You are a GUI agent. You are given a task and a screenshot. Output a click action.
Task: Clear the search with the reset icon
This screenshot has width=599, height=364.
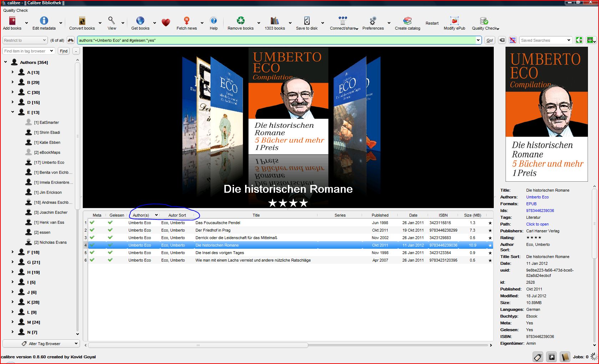tap(502, 40)
